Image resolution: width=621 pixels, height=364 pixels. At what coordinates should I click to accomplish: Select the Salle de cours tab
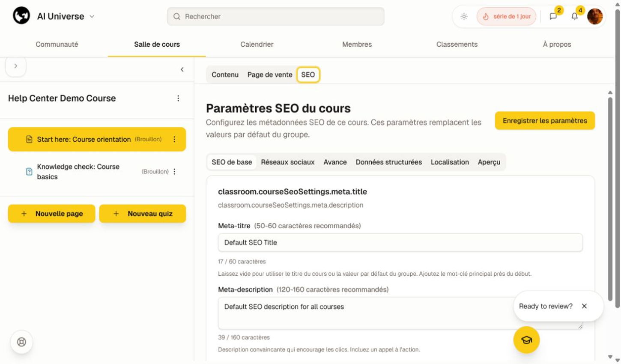[x=157, y=44]
